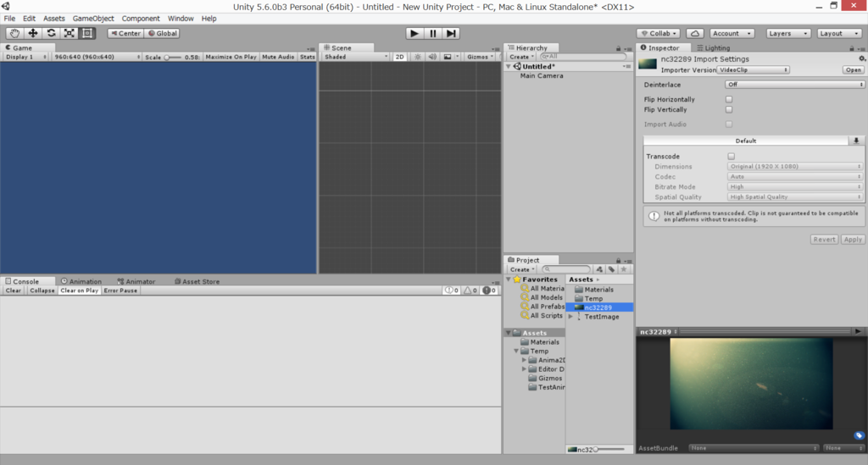
Task: Enable the Transcode checkbox
Action: [732, 157]
